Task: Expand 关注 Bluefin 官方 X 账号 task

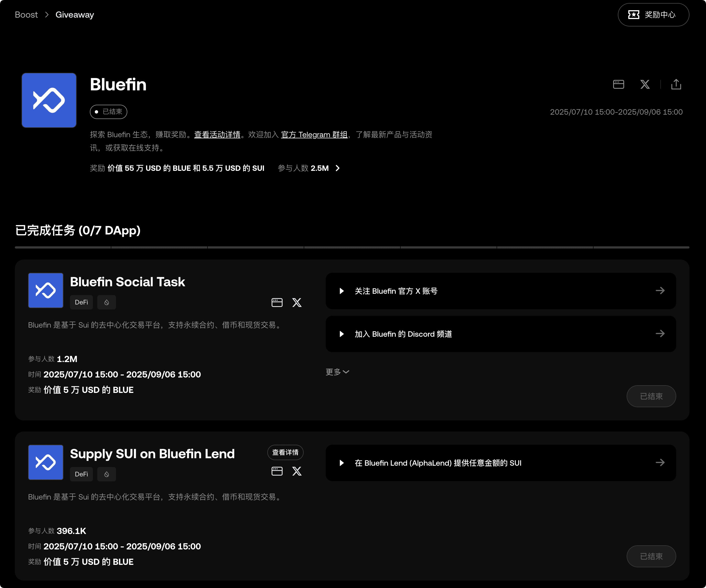Action: click(342, 291)
